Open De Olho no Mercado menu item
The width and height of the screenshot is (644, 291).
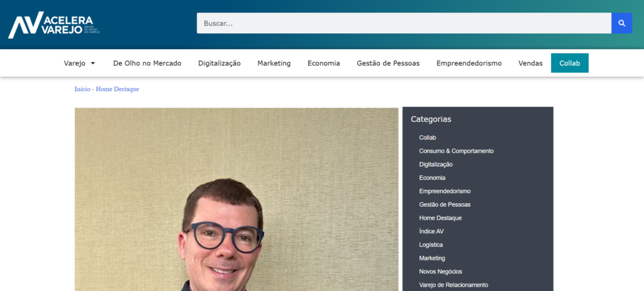click(147, 63)
